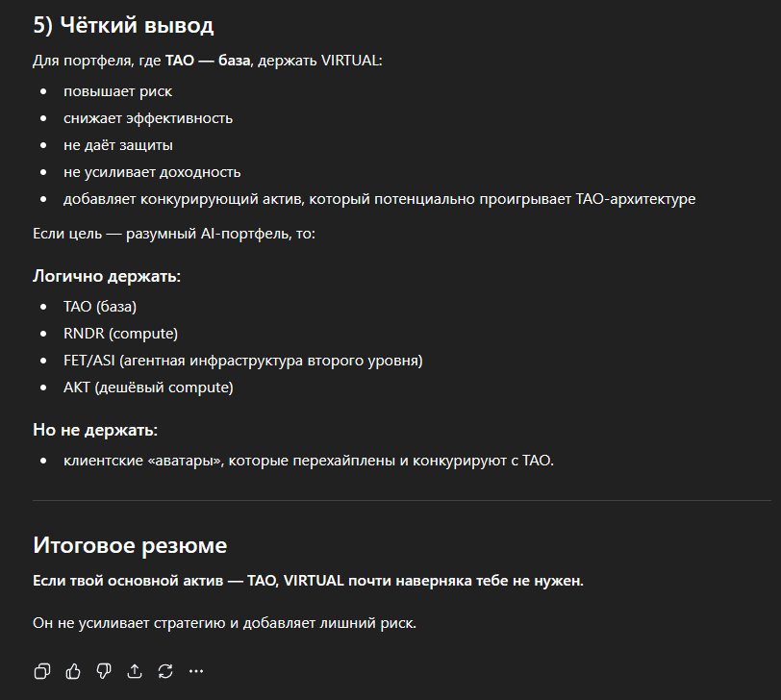Click the thumbs down icon

(104, 671)
